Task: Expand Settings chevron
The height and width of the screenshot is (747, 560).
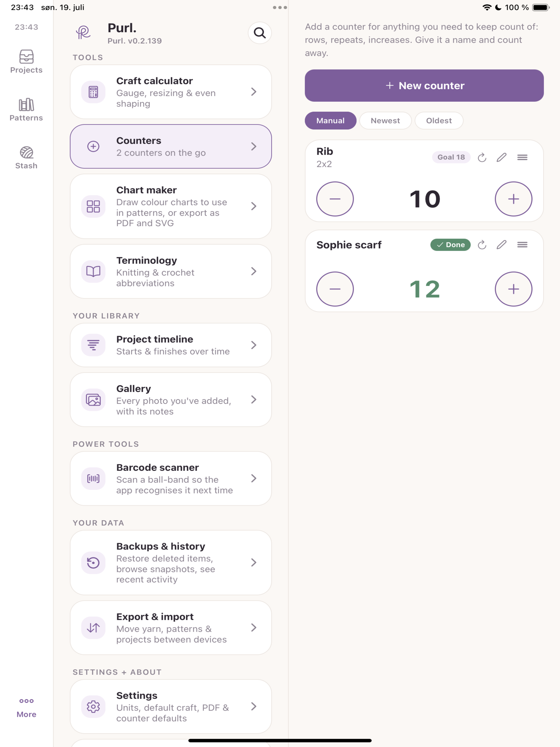Action: (x=254, y=706)
